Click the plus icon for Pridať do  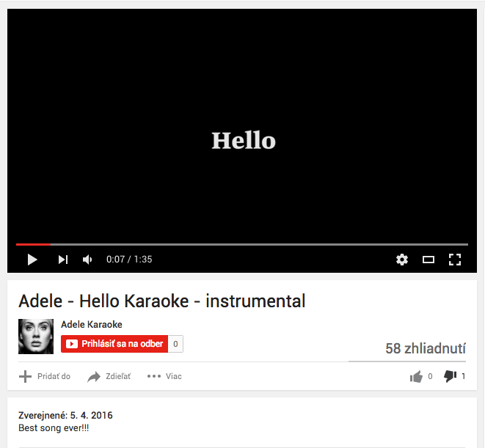click(x=25, y=376)
